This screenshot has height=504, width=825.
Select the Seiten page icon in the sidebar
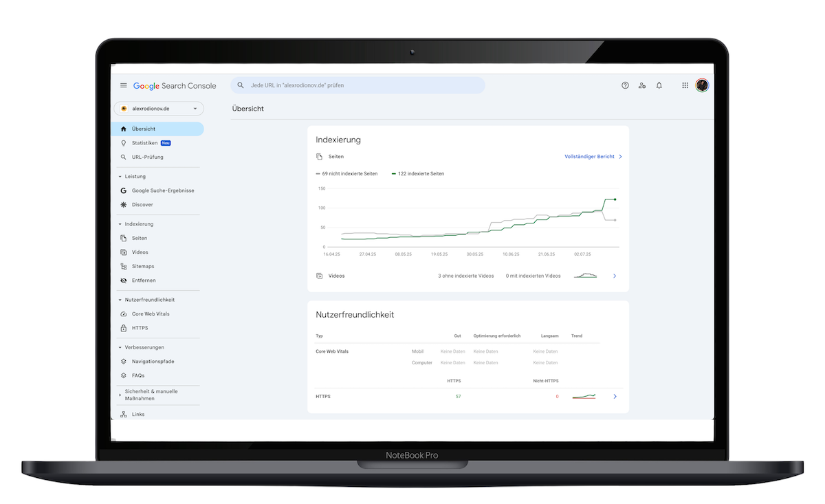[124, 238]
